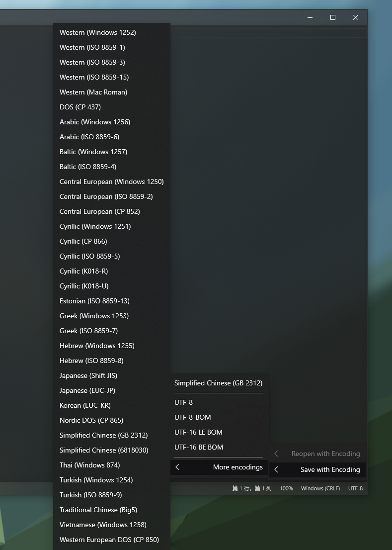Pick Cyrillic (K018-R) encoding
This screenshot has height=550, width=392.
coord(112,271)
